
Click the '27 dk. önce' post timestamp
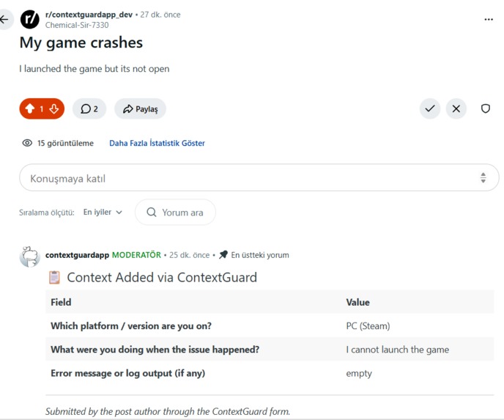point(160,15)
